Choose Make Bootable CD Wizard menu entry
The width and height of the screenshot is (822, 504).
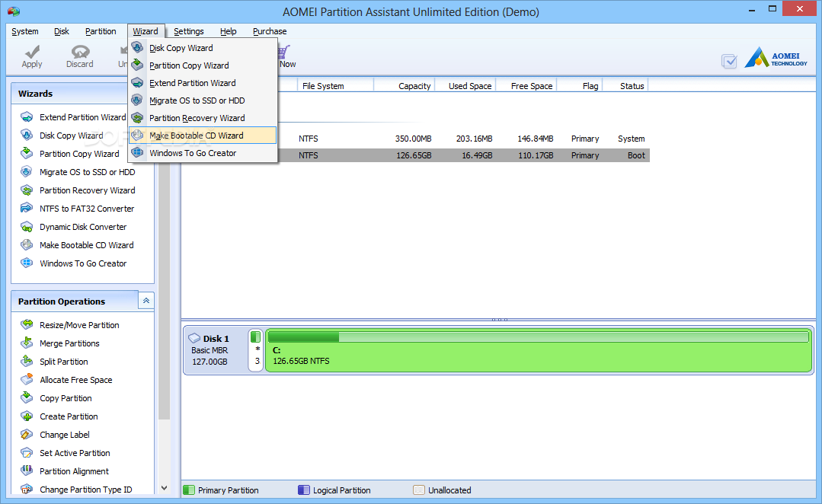203,136
